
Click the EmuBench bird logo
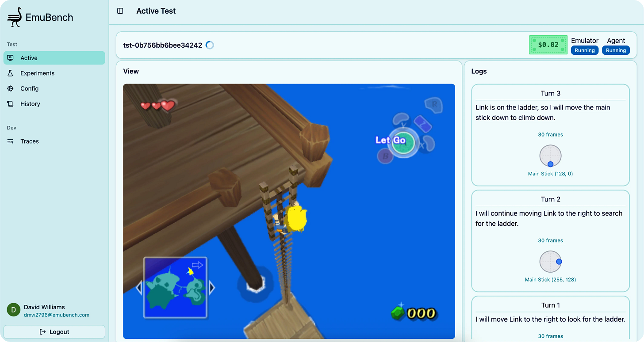[15, 17]
